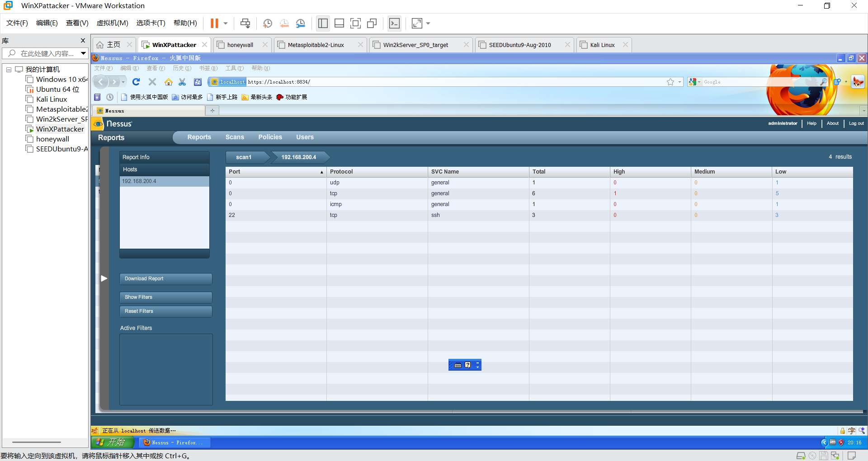Viewport: 868px width, 461px height.
Task: Click the 功能扩展 bookmark
Action: [x=292, y=97]
